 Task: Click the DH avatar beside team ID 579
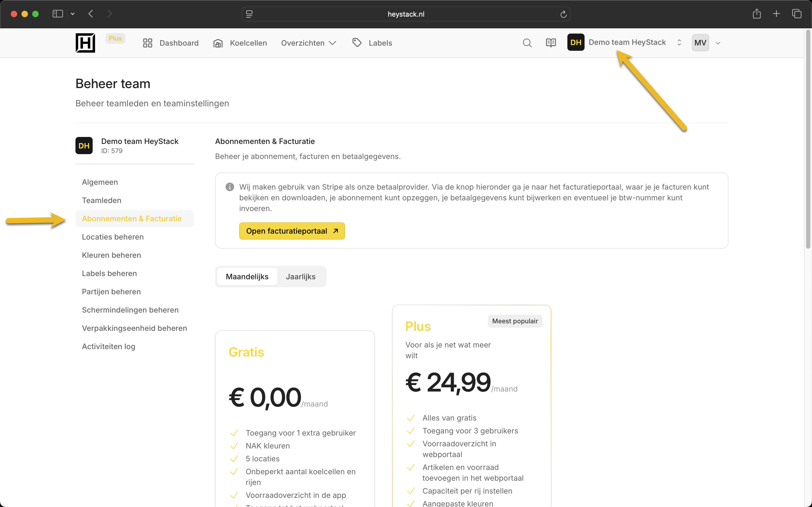(x=84, y=146)
